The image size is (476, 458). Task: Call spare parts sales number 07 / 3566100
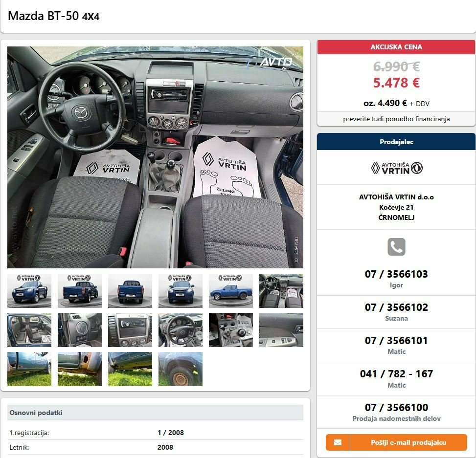pos(396,407)
